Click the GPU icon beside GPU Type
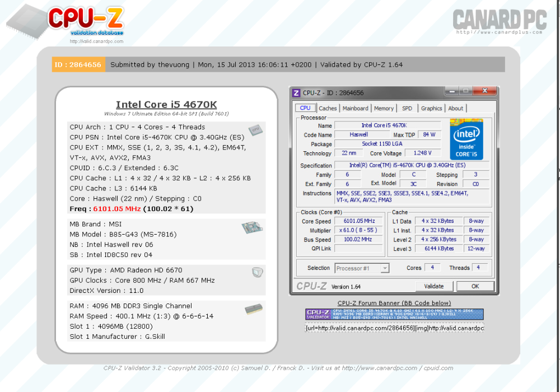The height and width of the screenshot is (392, 560). point(257,272)
